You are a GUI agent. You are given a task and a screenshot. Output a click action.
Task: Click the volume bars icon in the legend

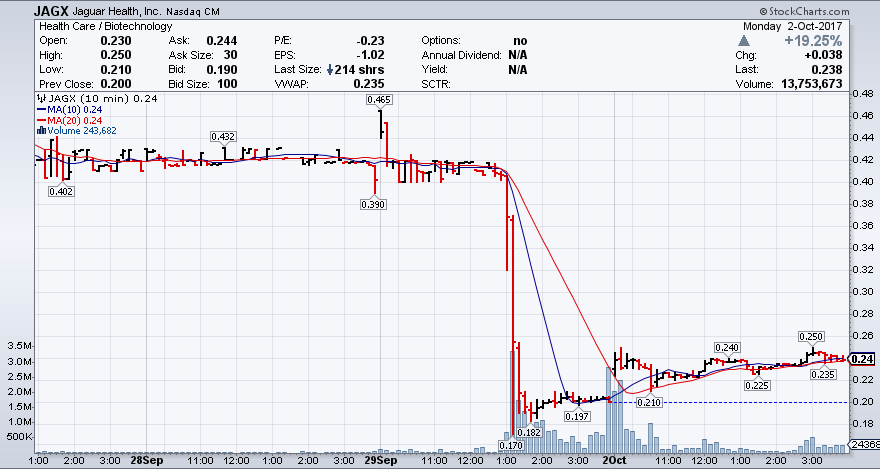(39, 130)
